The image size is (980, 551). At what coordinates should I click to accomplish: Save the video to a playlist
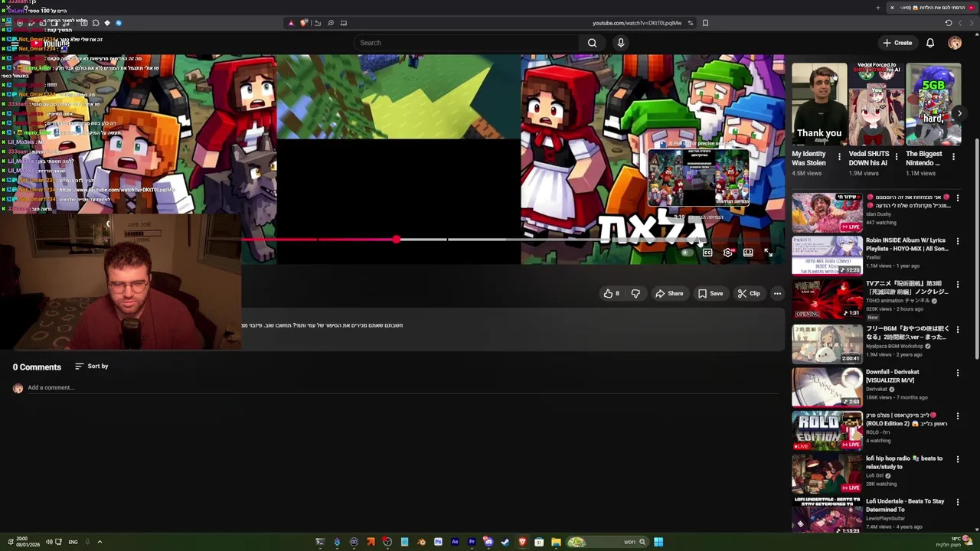pos(710,293)
